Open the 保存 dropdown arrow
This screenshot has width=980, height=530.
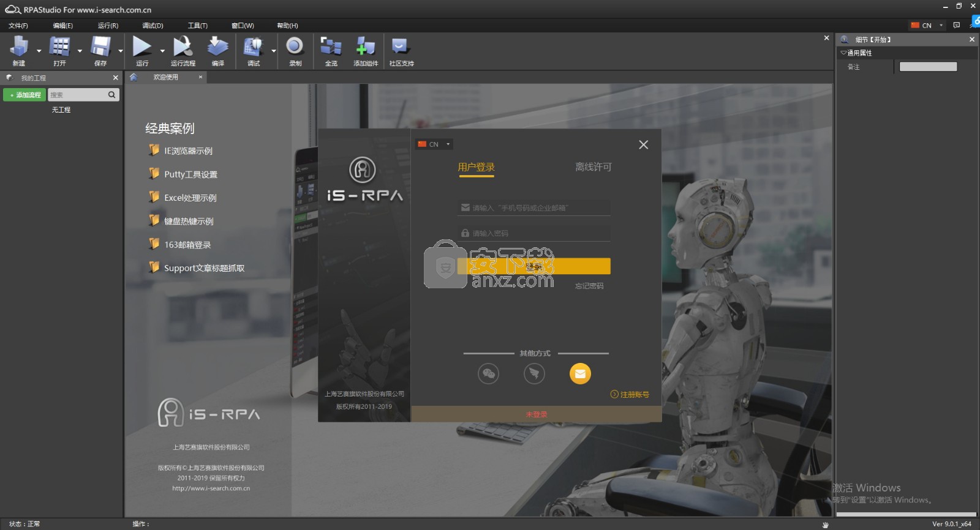click(x=121, y=51)
